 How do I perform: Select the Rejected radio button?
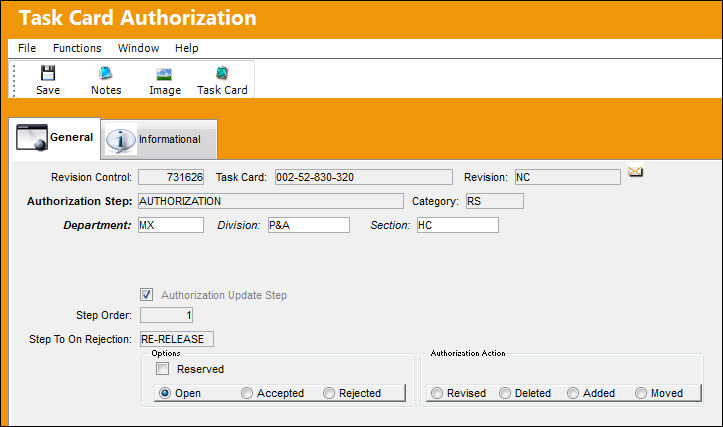[329, 393]
